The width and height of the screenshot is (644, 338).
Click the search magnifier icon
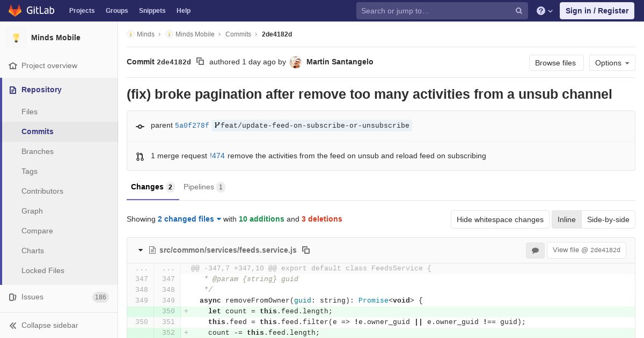pyautogui.click(x=519, y=11)
